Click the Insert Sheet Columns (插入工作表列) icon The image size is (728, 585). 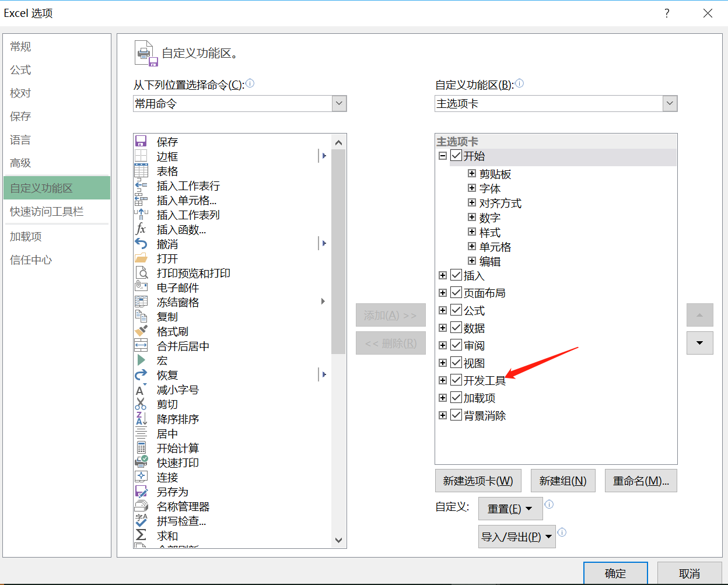[x=141, y=214]
